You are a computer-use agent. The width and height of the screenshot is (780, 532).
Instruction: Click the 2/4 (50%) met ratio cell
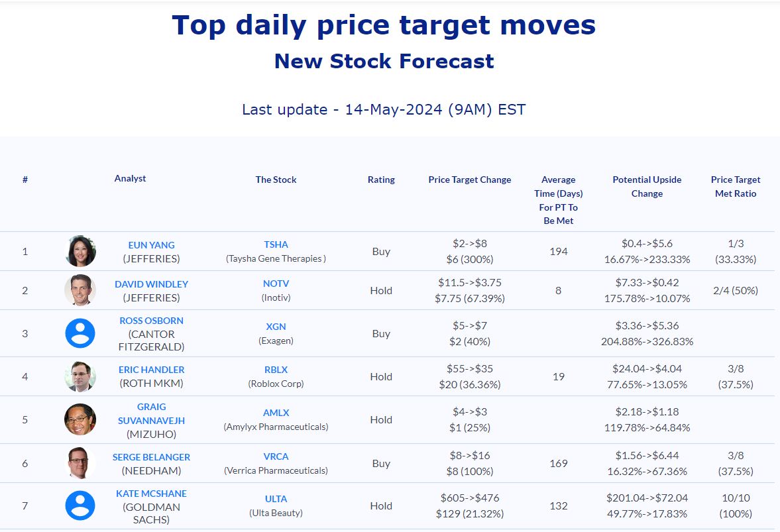[x=735, y=290]
